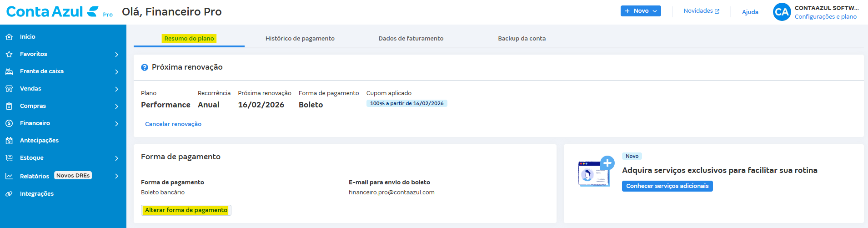
Task: Click the Favoritos star icon
Action: point(9,54)
